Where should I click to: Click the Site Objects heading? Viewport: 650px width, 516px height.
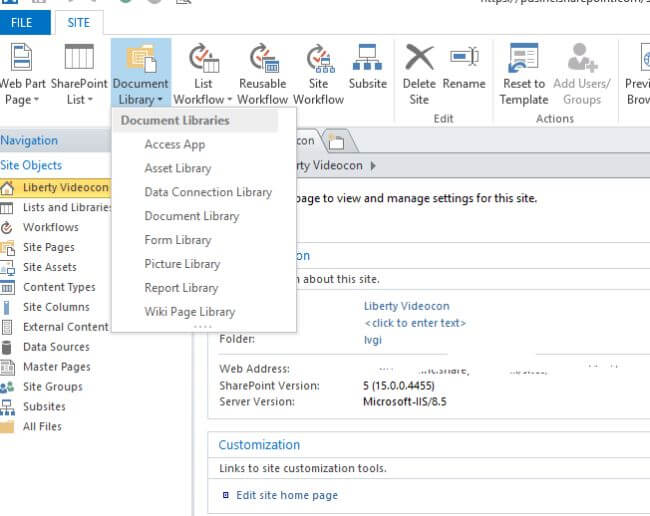pyautogui.click(x=31, y=165)
